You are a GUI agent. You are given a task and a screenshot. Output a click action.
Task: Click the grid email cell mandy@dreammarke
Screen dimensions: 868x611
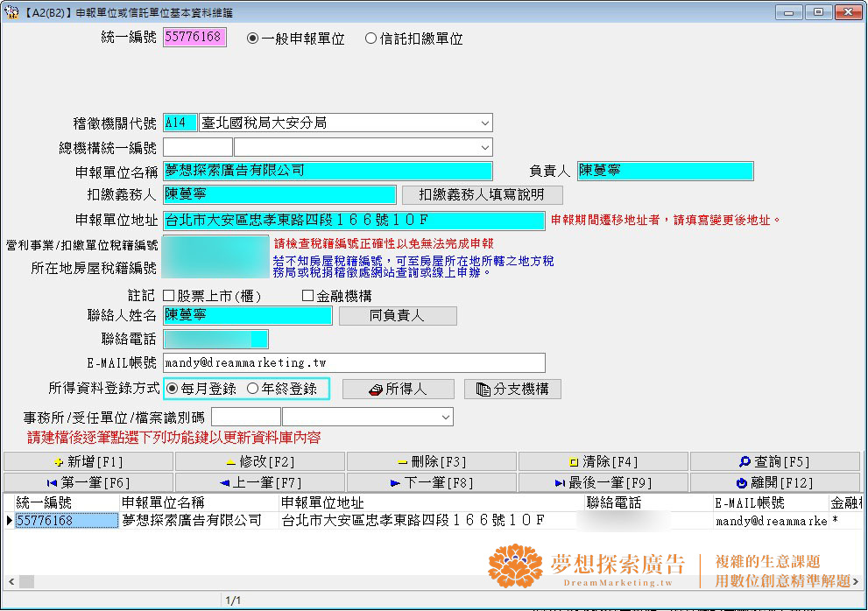(x=771, y=520)
